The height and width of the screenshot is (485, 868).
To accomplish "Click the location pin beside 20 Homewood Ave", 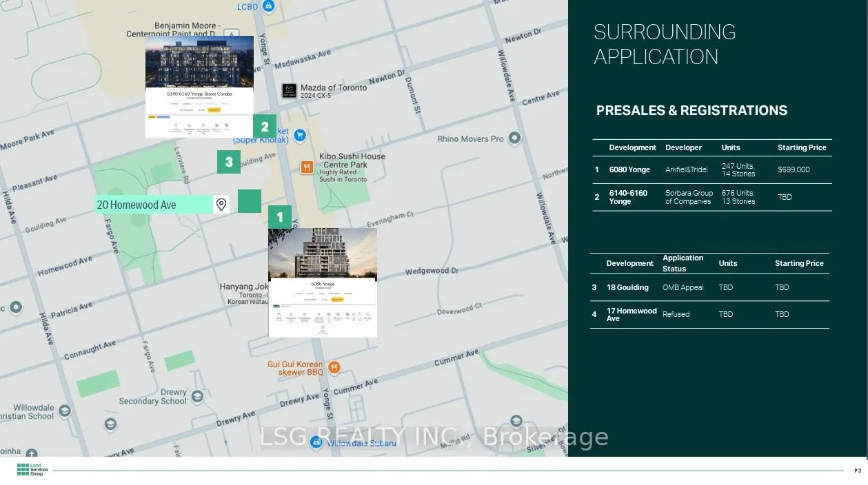I will [221, 205].
